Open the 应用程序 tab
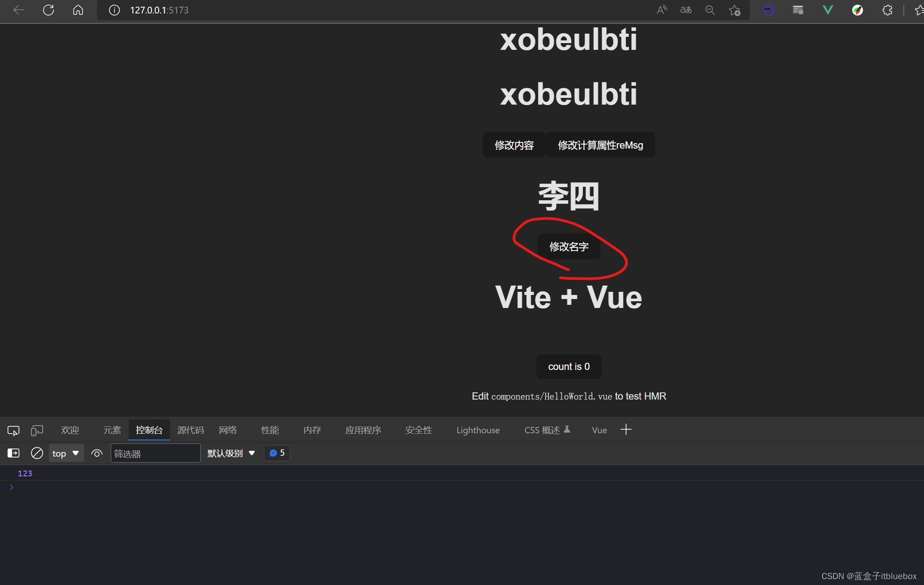 363,430
